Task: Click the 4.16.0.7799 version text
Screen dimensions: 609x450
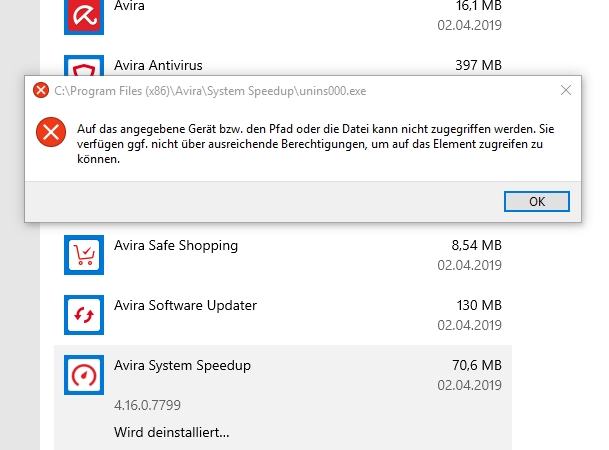Action: (147, 405)
